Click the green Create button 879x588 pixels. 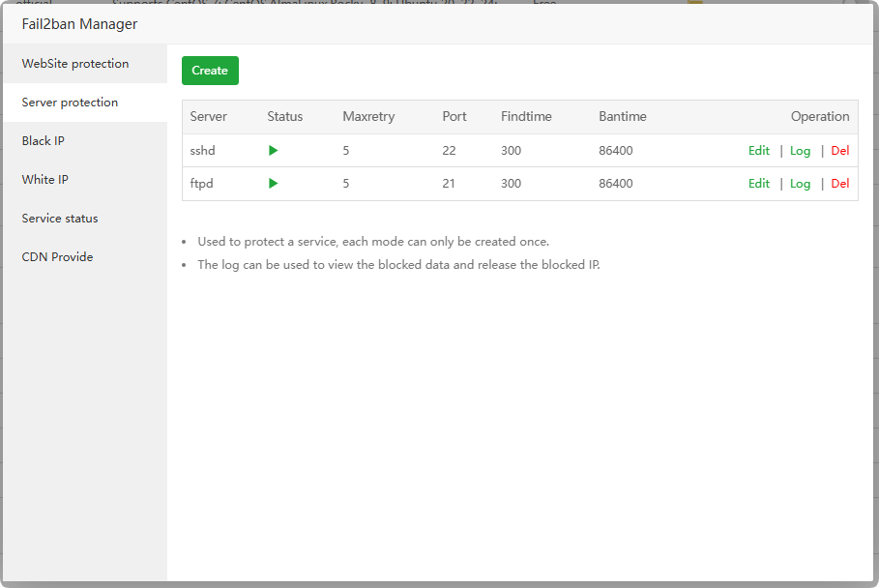[210, 71]
